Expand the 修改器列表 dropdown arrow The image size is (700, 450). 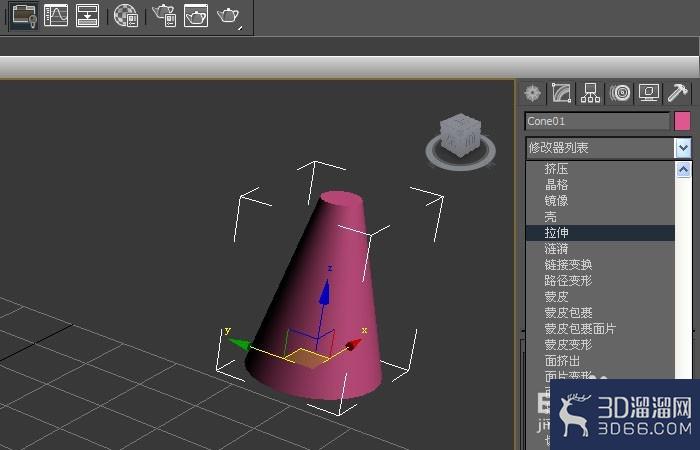683,148
